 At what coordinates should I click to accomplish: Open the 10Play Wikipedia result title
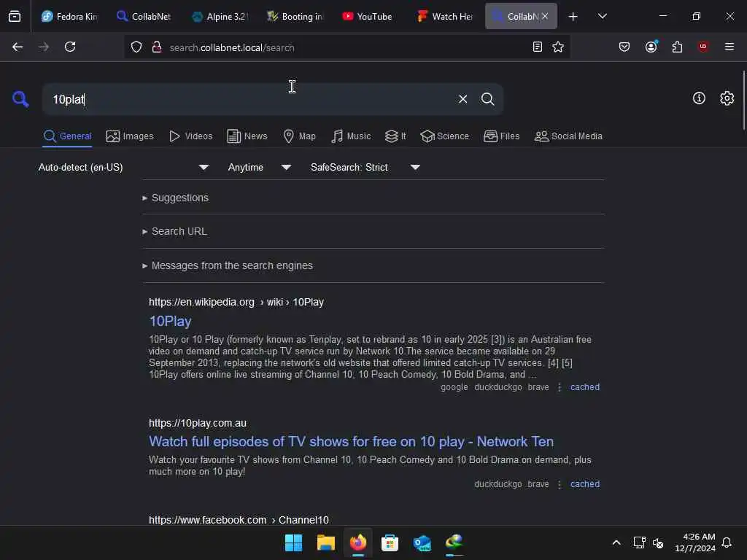[x=170, y=321]
